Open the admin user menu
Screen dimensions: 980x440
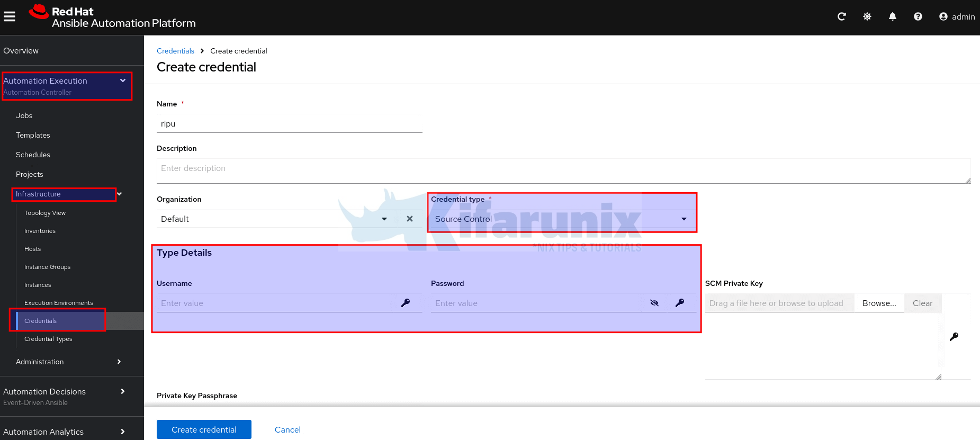[957, 17]
